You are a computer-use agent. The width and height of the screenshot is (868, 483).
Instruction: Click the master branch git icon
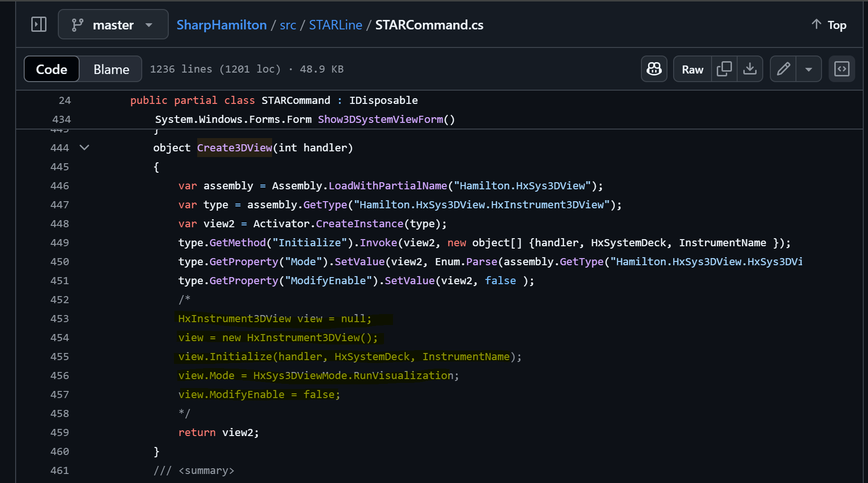pyautogui.click(x=77, y=25)
